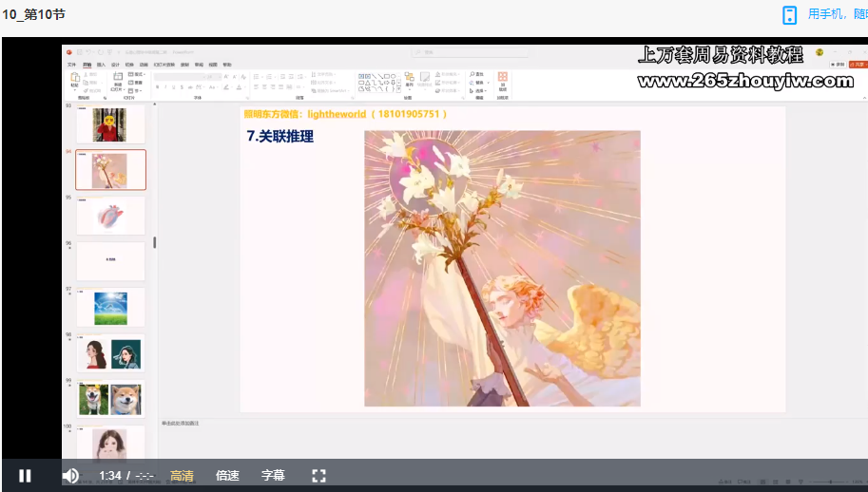Click the 形状效果 shape effects button
Screen dimensions: 868x492
point(449,90)
